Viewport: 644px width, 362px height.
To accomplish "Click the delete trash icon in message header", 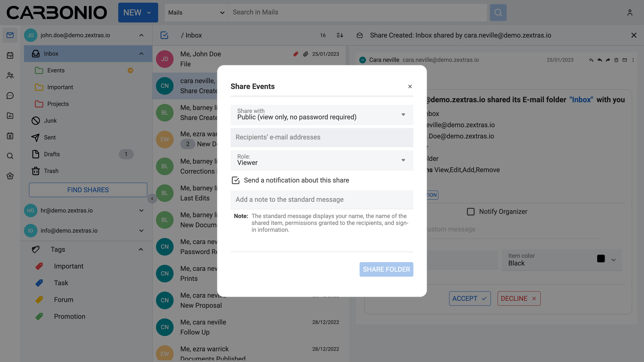I will (x=616, y=60).
